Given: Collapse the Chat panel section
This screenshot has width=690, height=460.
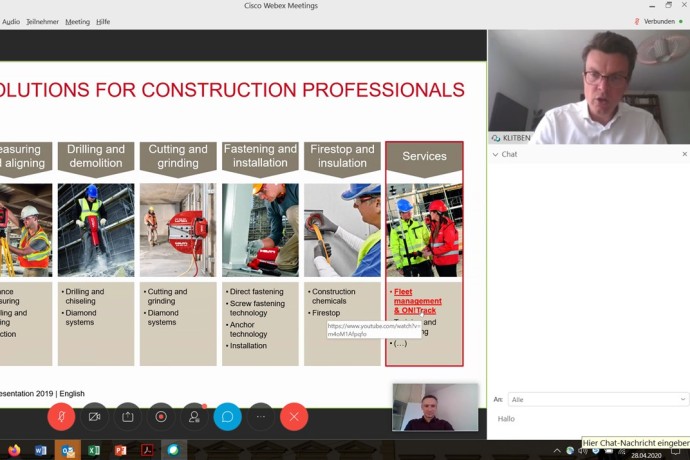Looking at the screenshot, I should (495, 155).
